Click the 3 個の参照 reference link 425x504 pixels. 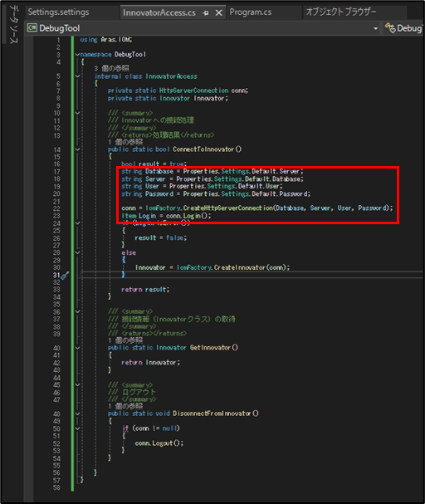click(111, 68)
